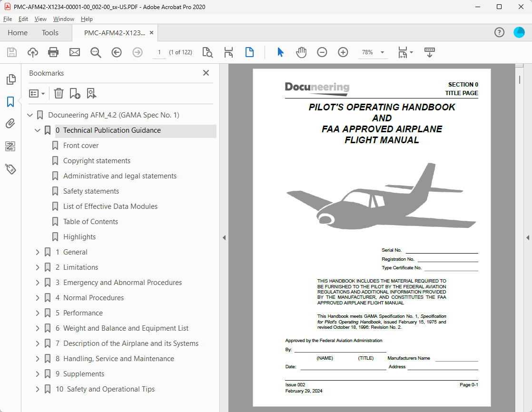The width and height of the screenshot is (532, 412).
Task: Open the View menu
Action: pos(40,19)
